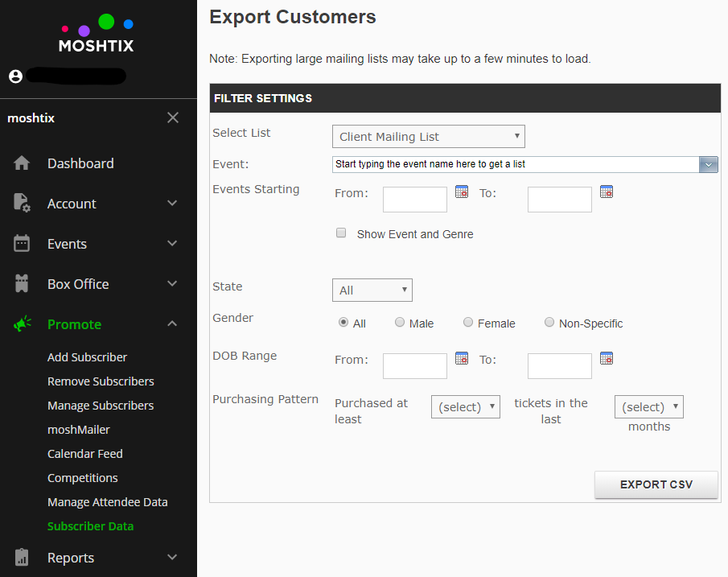Click the Box Office ticket icon

[22, 283]
